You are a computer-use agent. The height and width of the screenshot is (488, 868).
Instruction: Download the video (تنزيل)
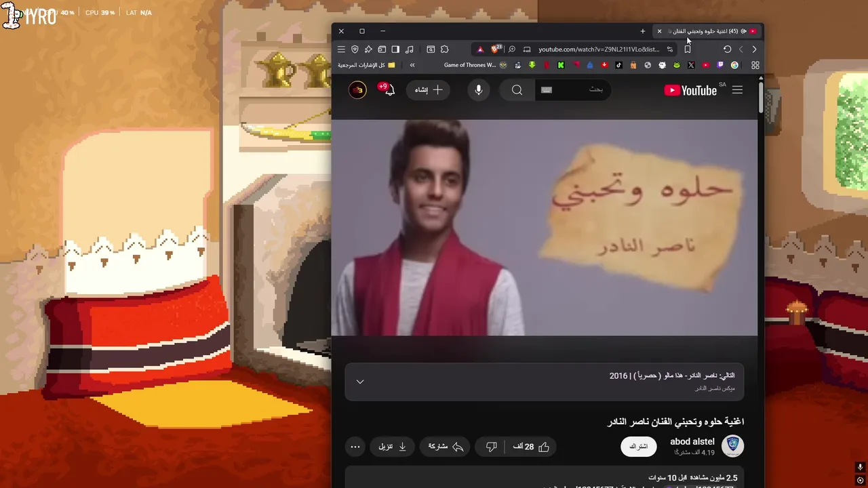click(393, 447)
